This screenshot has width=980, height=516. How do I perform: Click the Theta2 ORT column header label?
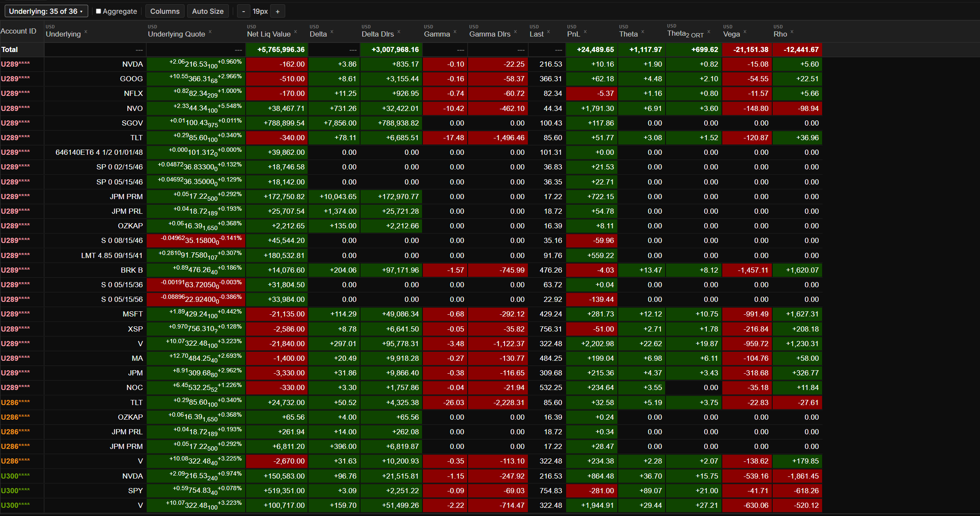click(685, 34)
